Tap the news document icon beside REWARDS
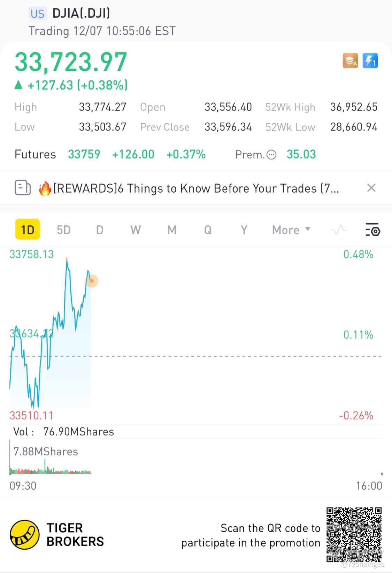392x573 pixels. pyautogui.click(x=23, y=188)
